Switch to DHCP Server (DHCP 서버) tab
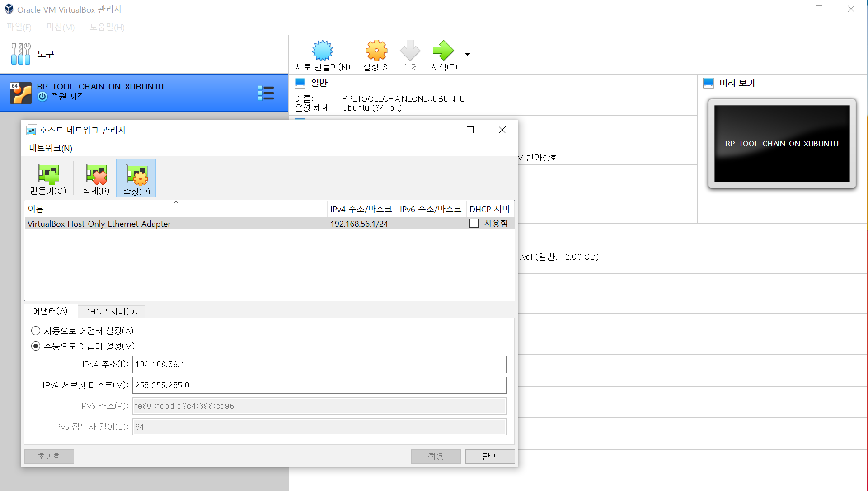 tap(111, 312)
